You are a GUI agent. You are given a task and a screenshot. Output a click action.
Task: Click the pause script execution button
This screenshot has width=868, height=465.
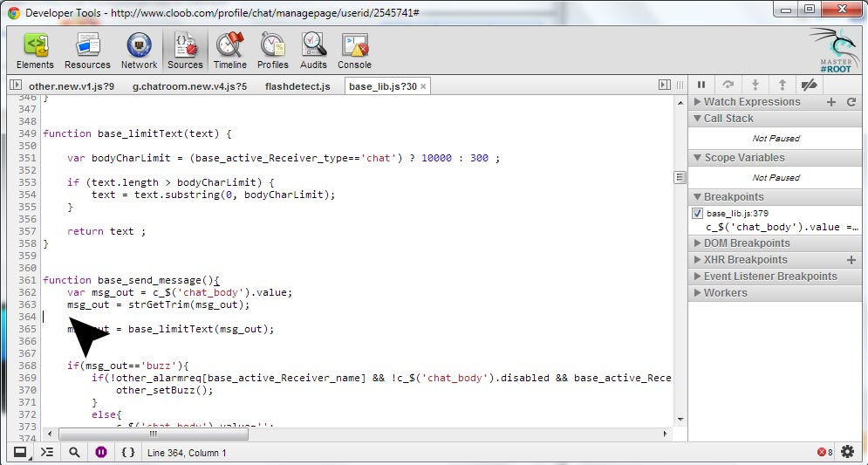pos(701,85)
